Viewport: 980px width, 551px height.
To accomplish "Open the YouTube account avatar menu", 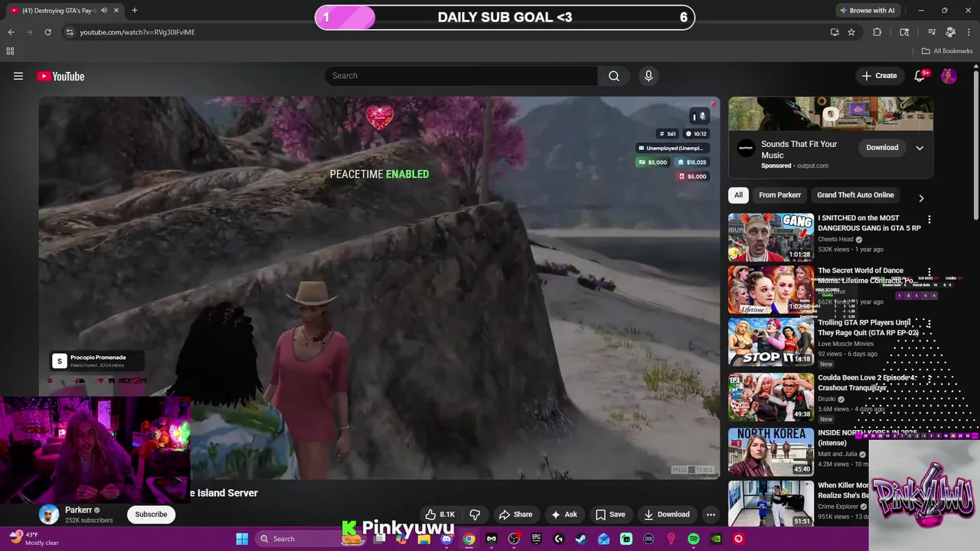I will 949,76.
